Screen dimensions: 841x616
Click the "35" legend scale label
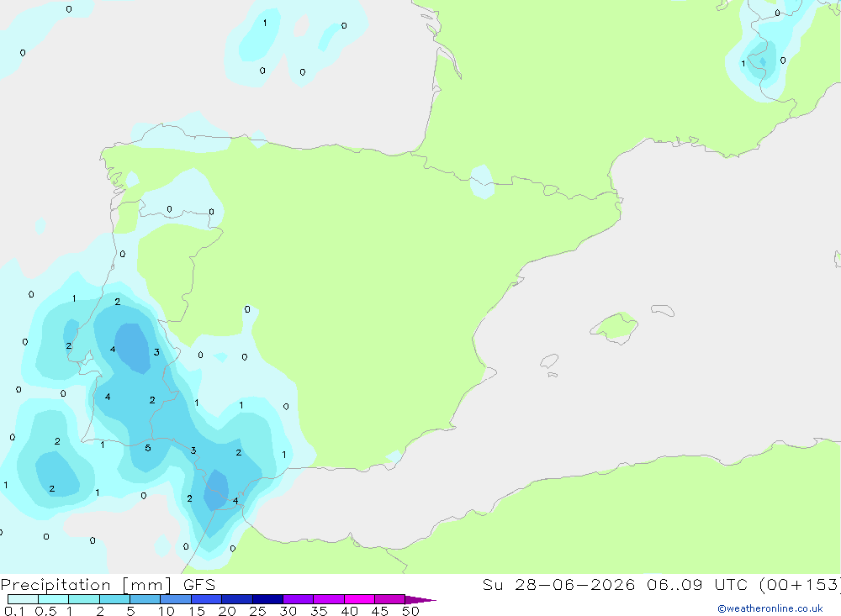tap(319, 611)
